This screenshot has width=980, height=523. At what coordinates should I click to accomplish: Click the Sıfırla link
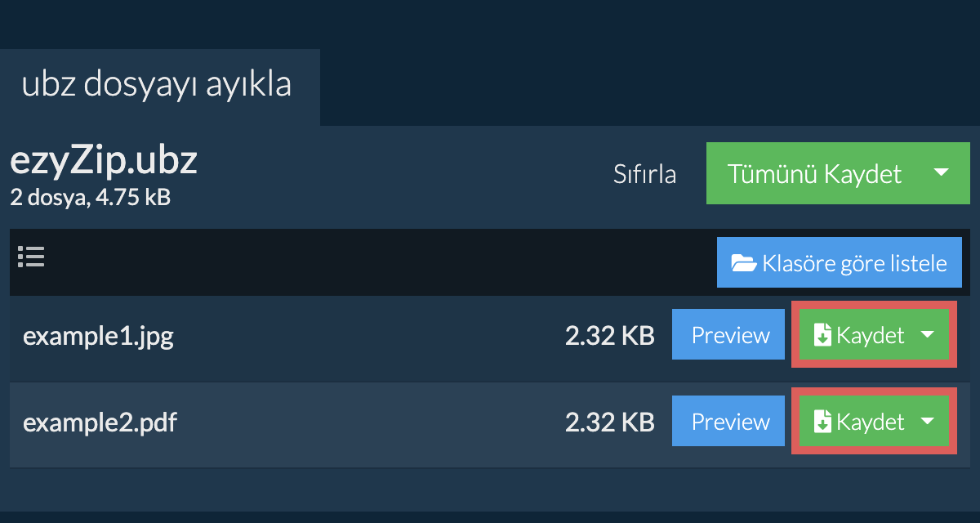click(x=644, y=174)
